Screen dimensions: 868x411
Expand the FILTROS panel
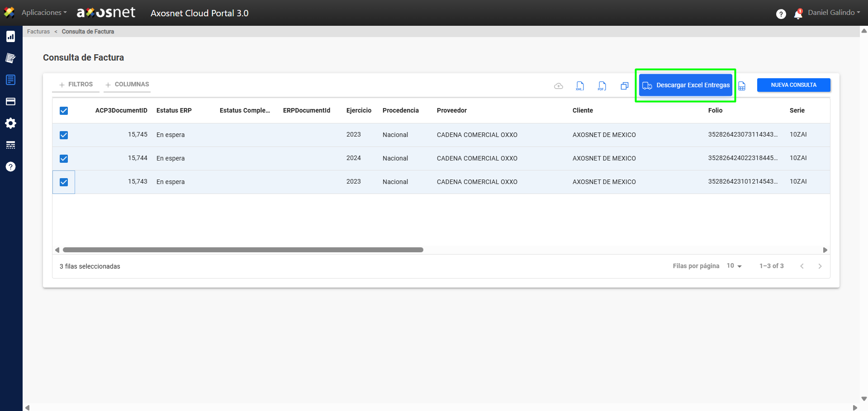(x=76, y=85)
